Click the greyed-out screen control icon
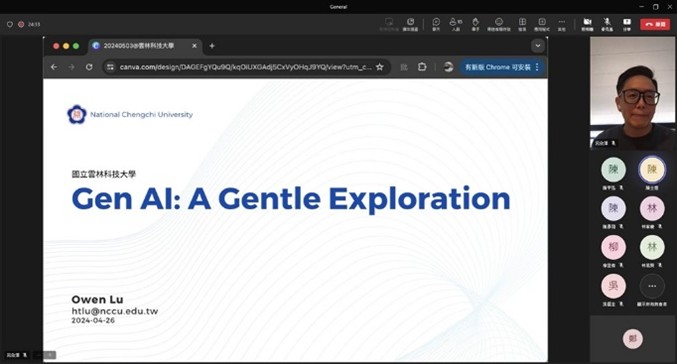This screenshot has width=677, height=364. coord(389,24)
